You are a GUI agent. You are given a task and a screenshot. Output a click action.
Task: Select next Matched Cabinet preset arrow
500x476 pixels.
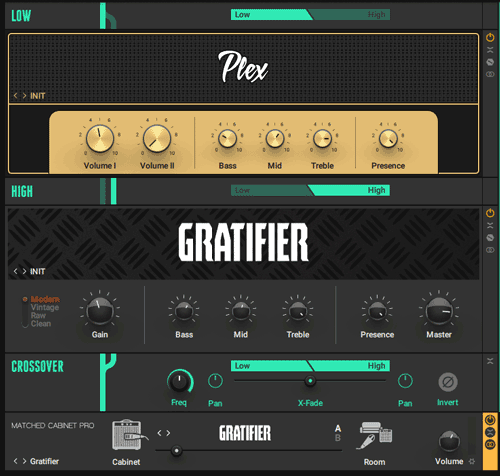pos(24,461)
